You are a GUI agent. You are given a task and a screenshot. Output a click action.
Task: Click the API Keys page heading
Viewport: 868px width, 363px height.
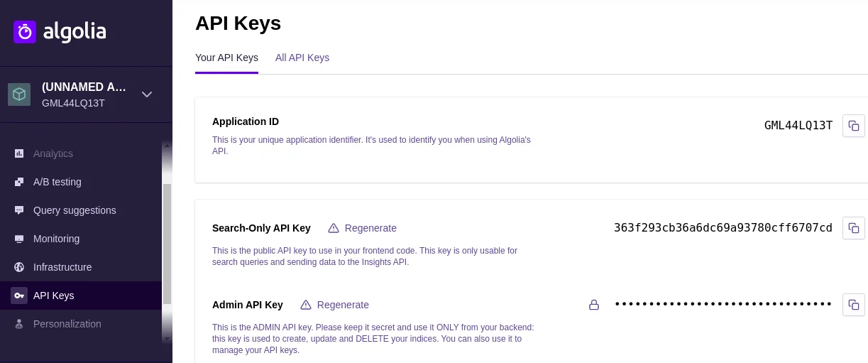coord(238,23)
